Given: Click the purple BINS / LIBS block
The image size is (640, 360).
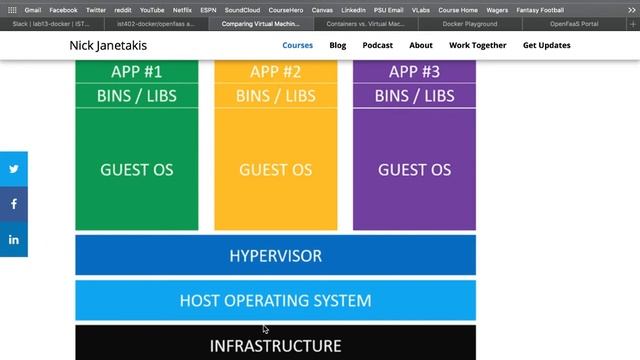Looking at the screenshot, I should [x=414, y=96].
